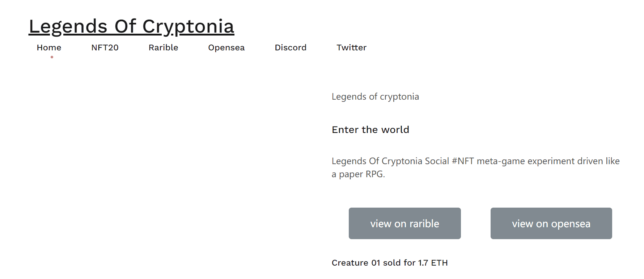Open the Discord link
The image size is (644, 279).
[x=291, y=47]
